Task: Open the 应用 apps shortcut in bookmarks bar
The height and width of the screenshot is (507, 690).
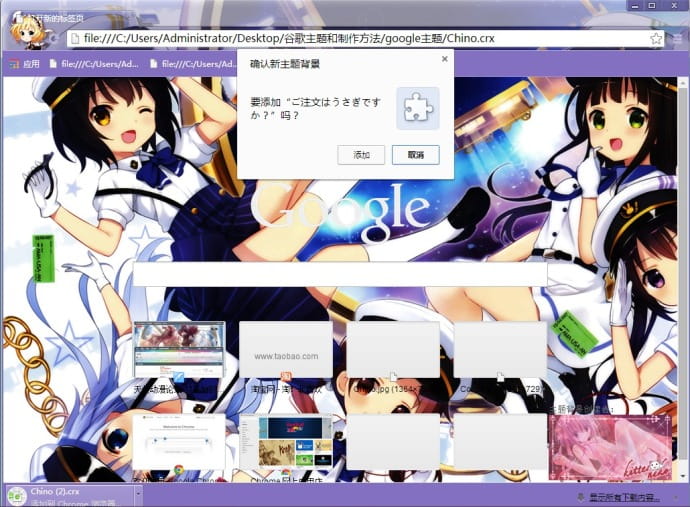Action: point(25,64)
